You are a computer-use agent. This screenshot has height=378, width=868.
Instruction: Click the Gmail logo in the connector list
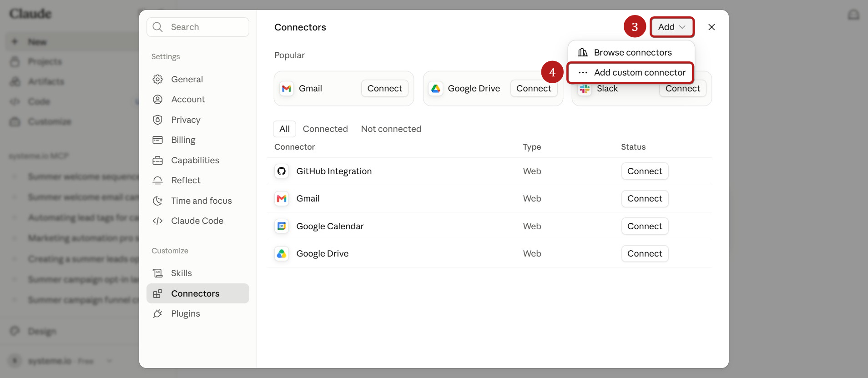point(282,198)
